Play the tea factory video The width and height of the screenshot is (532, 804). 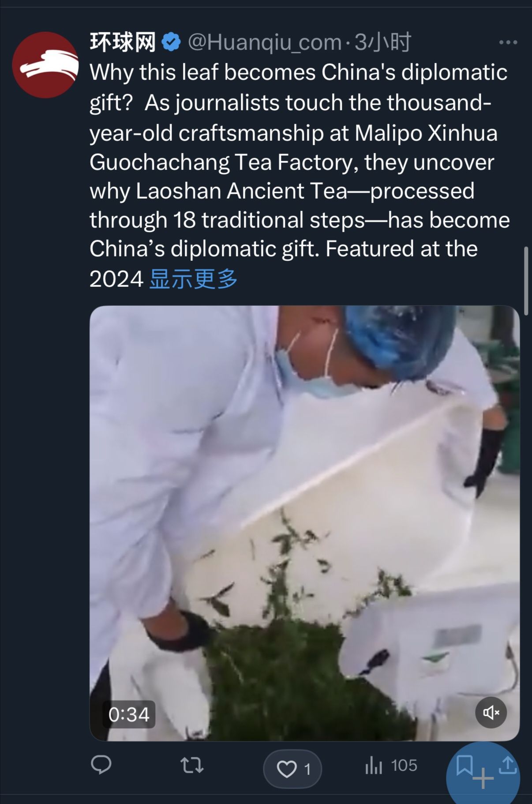304,523
